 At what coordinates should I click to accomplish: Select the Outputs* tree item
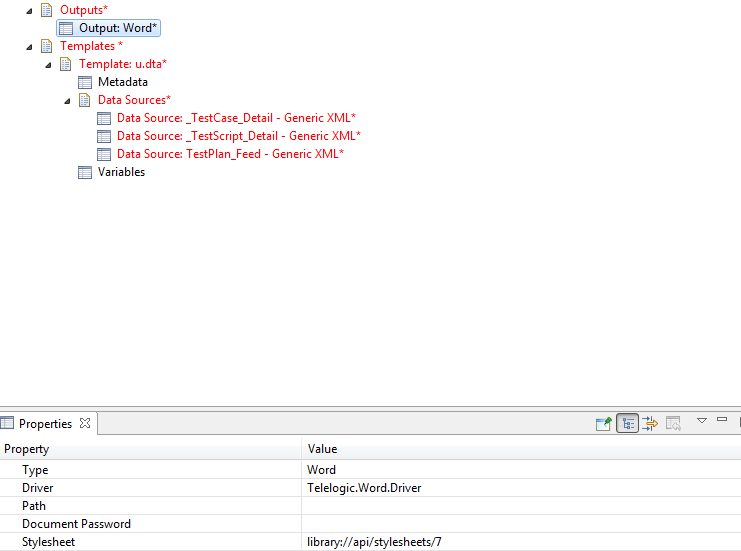(x=84, y=10)
